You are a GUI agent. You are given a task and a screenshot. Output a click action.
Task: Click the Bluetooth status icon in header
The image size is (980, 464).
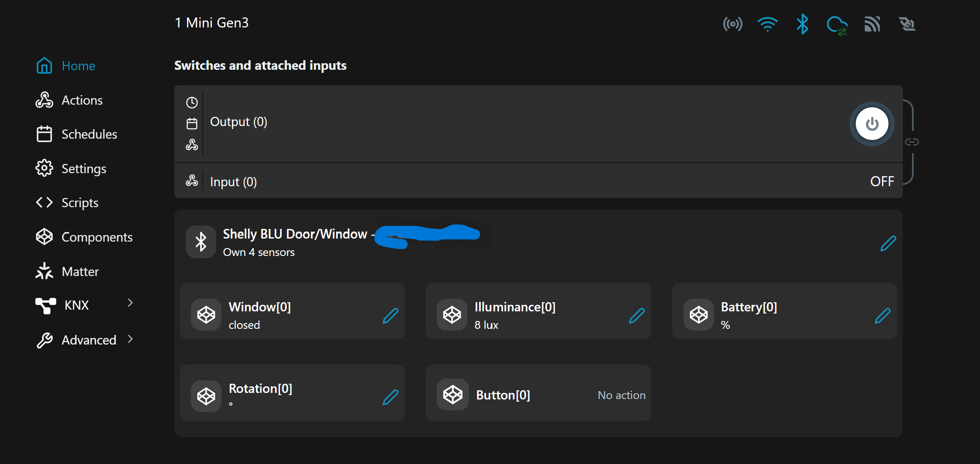[802, 24]
